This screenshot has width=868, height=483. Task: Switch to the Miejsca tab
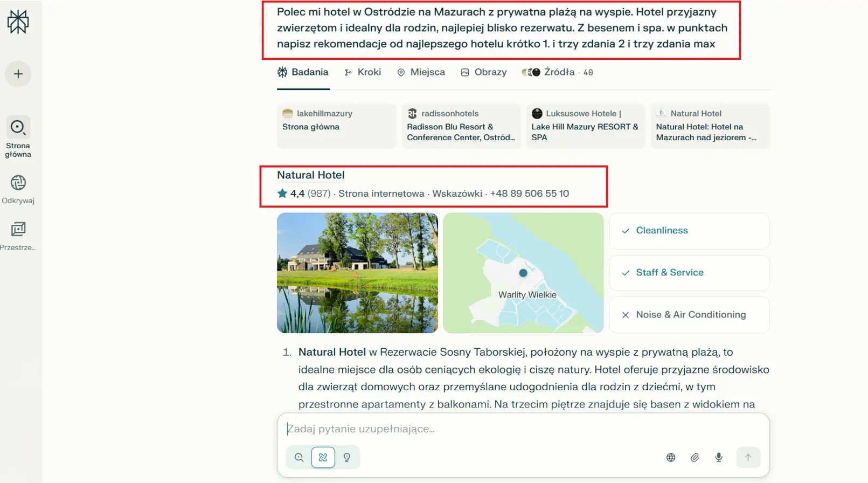pos(421,72)
